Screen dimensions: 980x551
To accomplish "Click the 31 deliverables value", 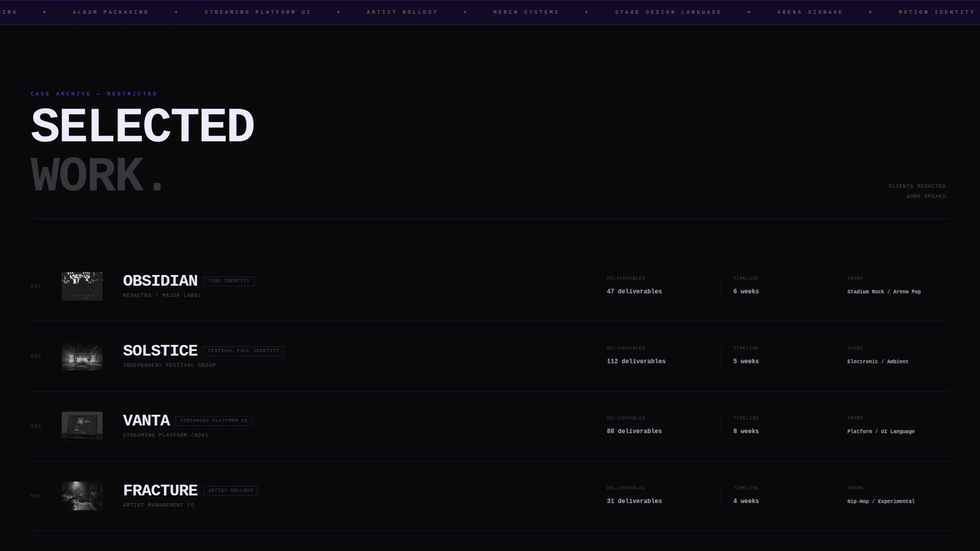I will (x=634, y=502).
